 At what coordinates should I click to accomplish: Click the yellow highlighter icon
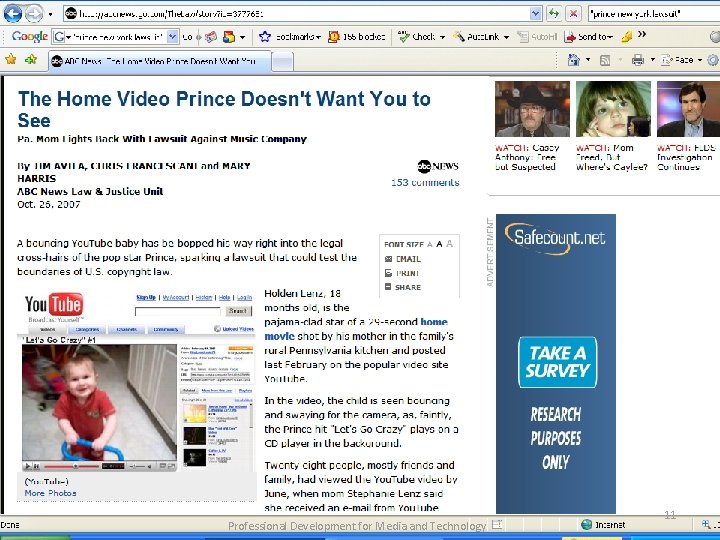[x=627, y=37]
